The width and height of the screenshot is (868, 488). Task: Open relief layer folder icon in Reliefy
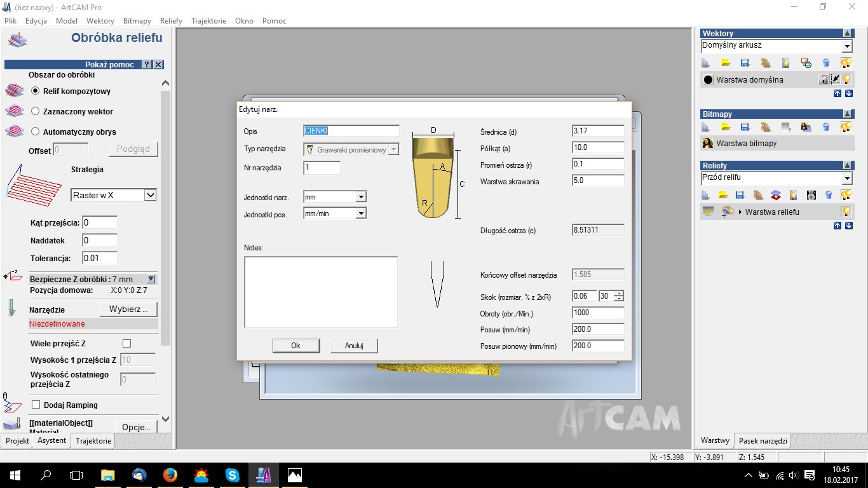coord(723,195)
